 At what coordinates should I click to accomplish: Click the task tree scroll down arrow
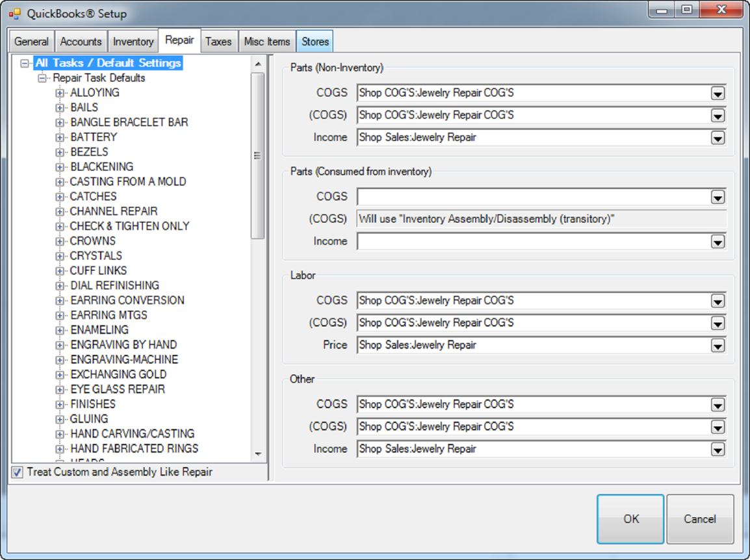258,454
